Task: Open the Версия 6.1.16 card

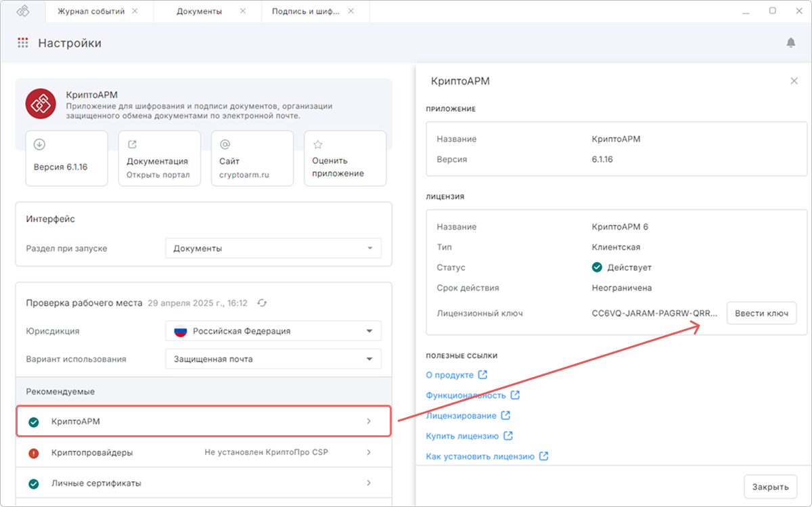Action: [66, 158]
